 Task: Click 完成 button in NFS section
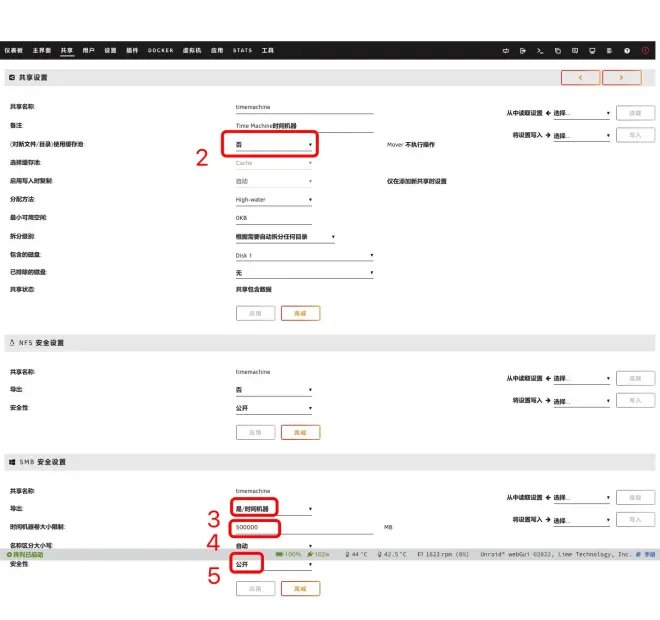pyautogui.click(x=301, y=432)
